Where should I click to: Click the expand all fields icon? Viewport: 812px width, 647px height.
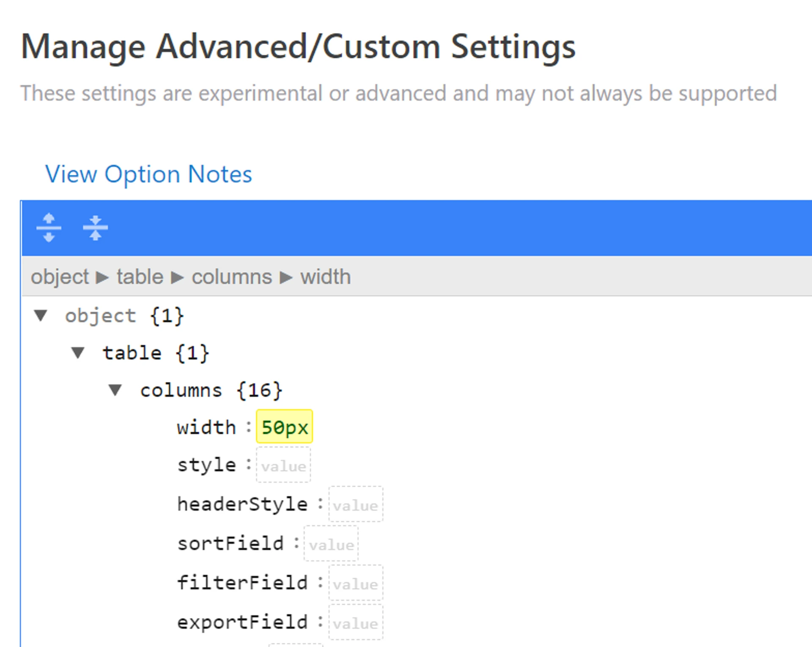pos(49,228)
